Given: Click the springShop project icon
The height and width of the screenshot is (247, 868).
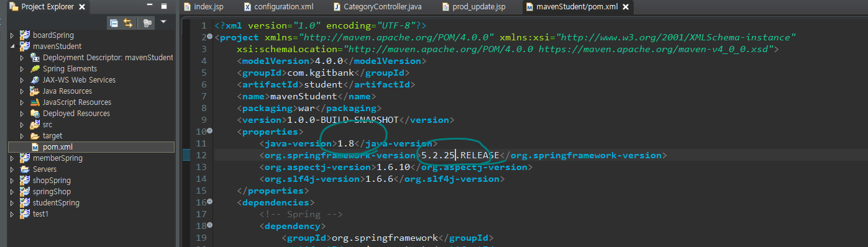Looking at the screenshot, I should [x=25, y=192].
